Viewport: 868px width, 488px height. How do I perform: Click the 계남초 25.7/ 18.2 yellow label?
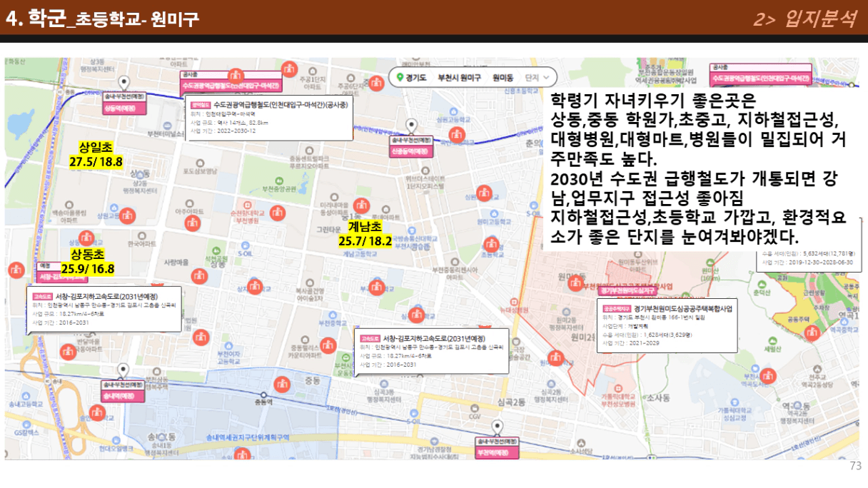[x=365, y=233]
